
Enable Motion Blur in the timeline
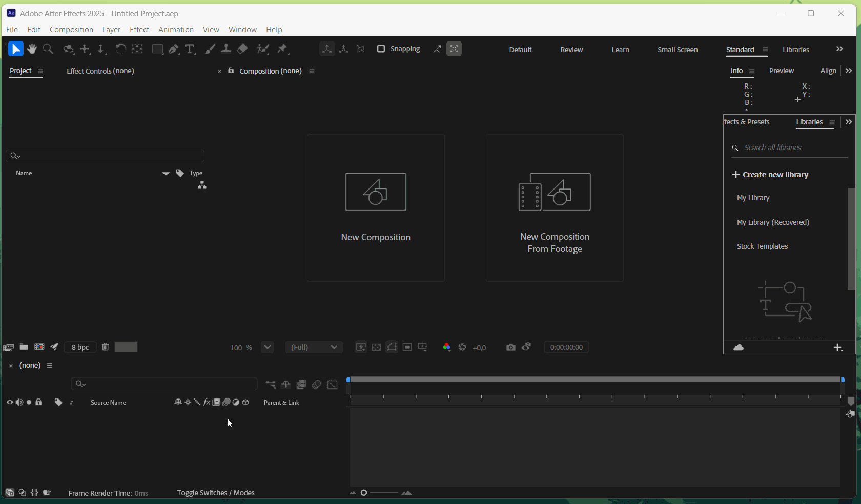pyautogui.click(x=317, y=385)
